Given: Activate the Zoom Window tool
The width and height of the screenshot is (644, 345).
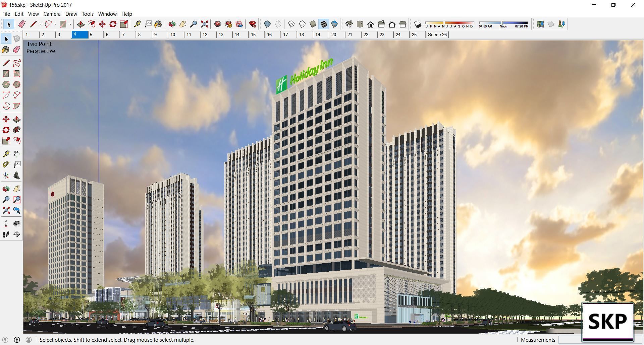Looking at the screenshot, I should (x=17, y=200).
